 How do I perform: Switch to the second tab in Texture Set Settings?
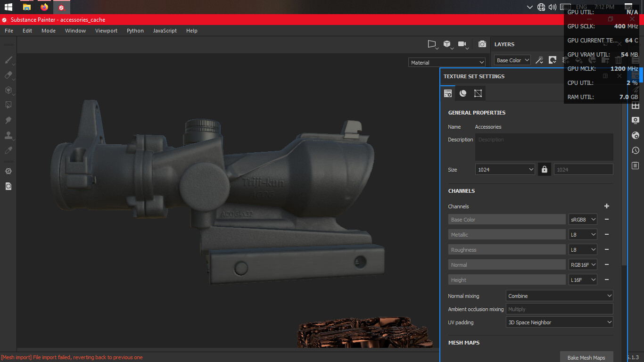point(462,93)
